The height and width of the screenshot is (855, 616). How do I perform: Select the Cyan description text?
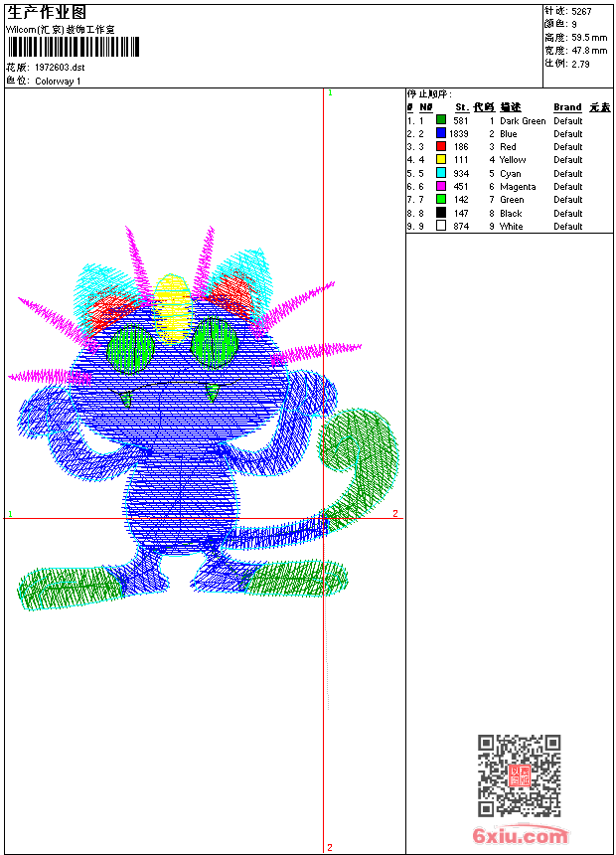[x=511, y=173]
